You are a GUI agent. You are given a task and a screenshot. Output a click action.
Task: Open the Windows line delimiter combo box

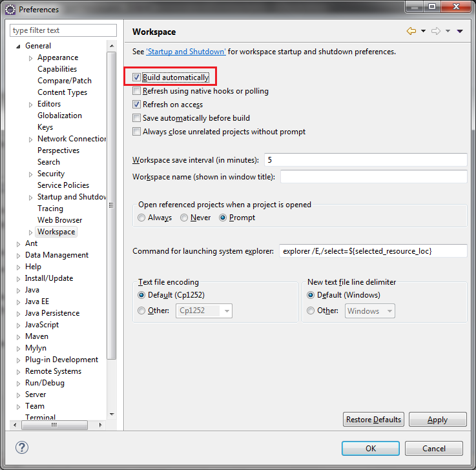coord(369,311)
